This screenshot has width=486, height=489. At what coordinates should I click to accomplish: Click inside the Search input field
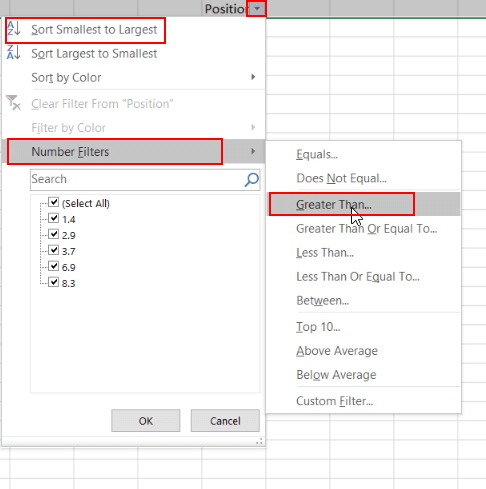coord(137,180)
